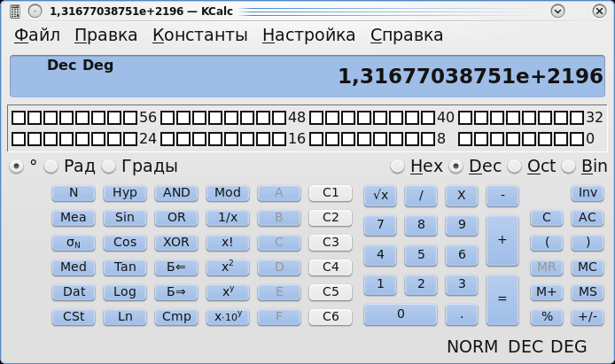Click the MC memory clear button
Screen dimensions: 615x364
tap(588, 267)
